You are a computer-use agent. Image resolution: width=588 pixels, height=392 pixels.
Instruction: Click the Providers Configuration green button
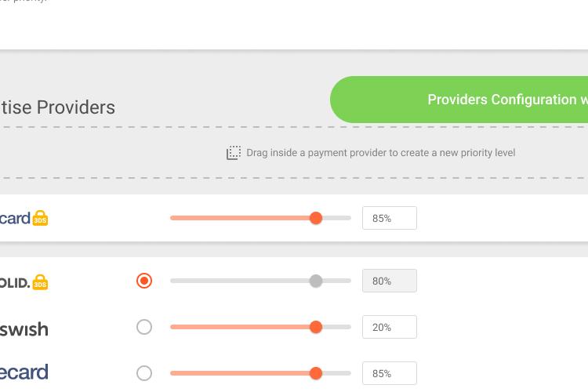pyautogui.click(x=459, y=100)
